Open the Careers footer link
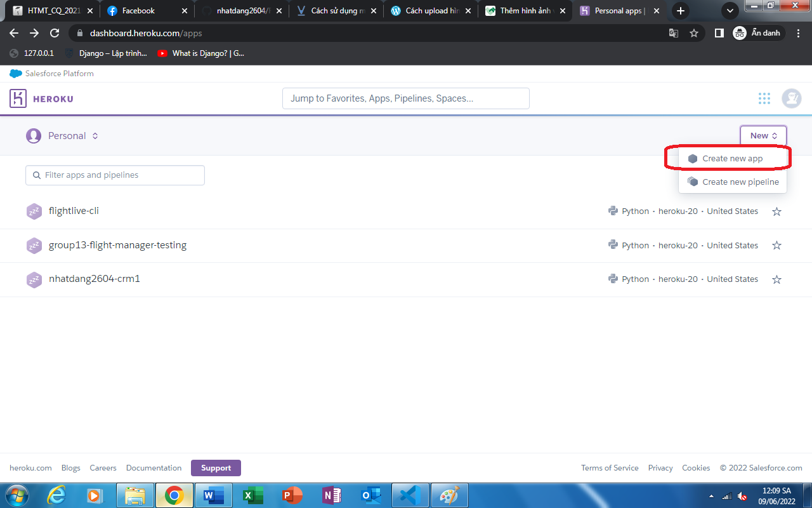812x508 pixels. [x=103, y=468]
